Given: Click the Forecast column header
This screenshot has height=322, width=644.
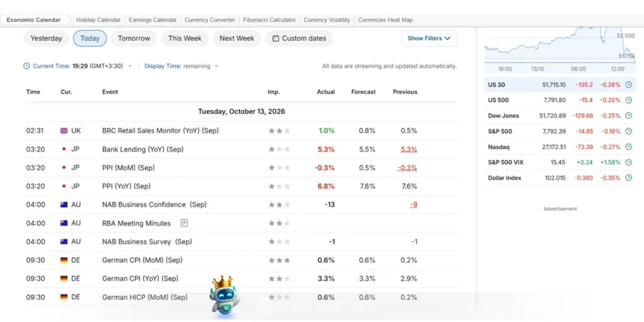Looking at the screenshot, I should point(364,92).
